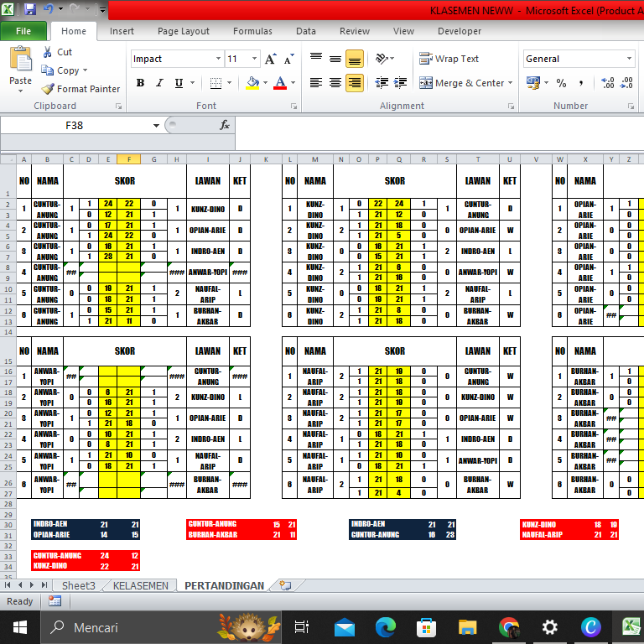Open Font Color dropdown arrow
The height and width of the screenshot is (644, 644).
(x=293, y=83)
